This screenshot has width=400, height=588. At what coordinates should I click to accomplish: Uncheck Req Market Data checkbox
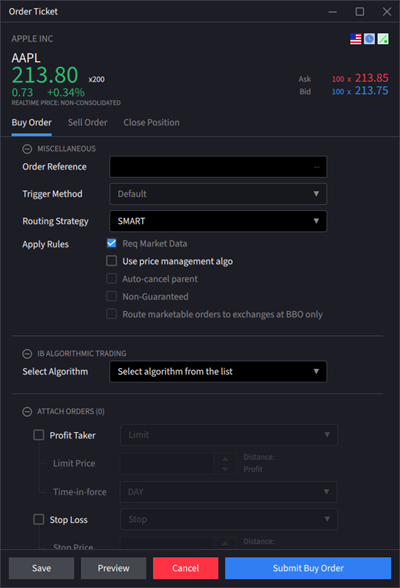pos(111,243)
